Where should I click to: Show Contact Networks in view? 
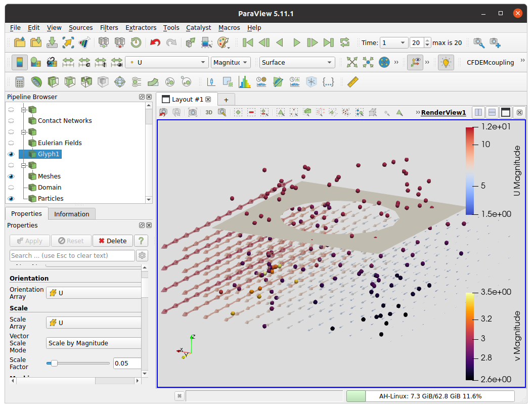tap(11, 121)
